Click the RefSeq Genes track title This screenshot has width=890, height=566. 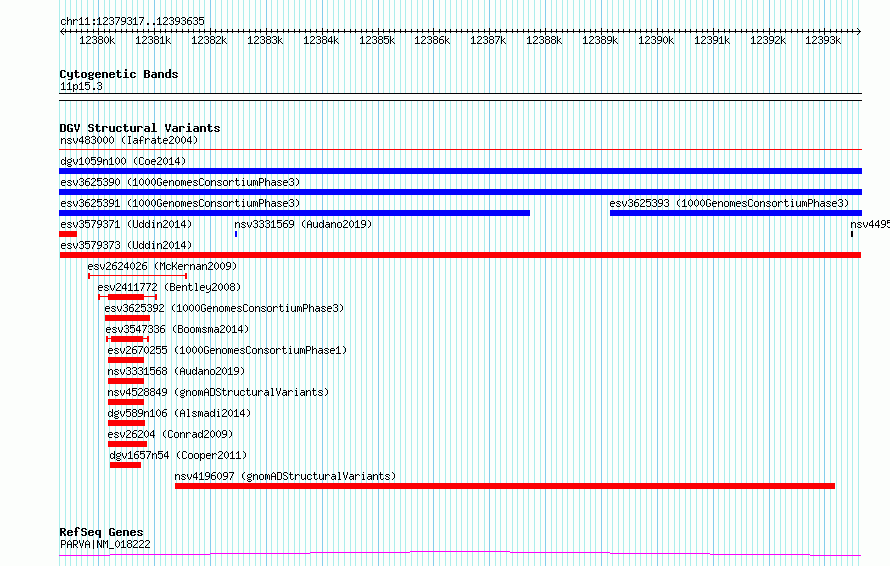pyautogui.click(x=101, y=533)
